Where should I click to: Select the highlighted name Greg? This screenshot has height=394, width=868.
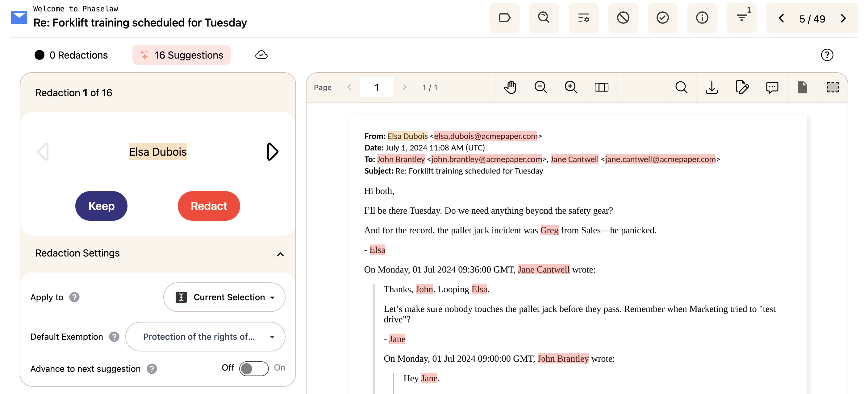[549, 230]
